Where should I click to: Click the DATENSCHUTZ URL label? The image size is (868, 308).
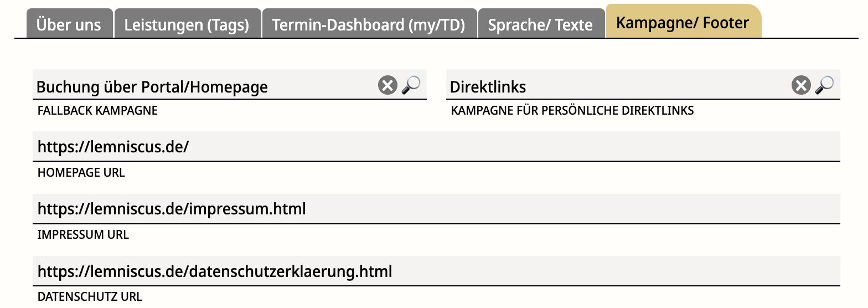[x=90, y=296]
